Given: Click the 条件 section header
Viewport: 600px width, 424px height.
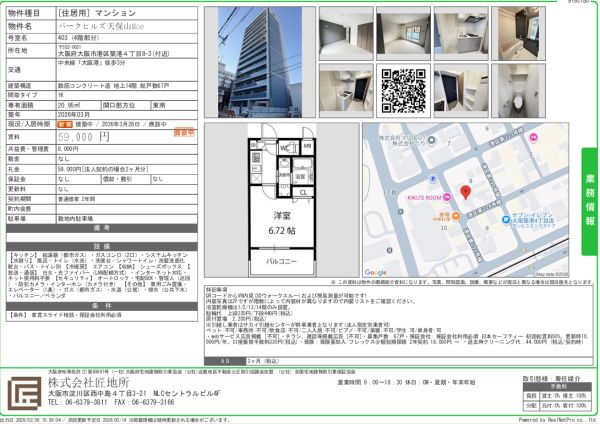Looking at the screenshot, I should point(101,306).
